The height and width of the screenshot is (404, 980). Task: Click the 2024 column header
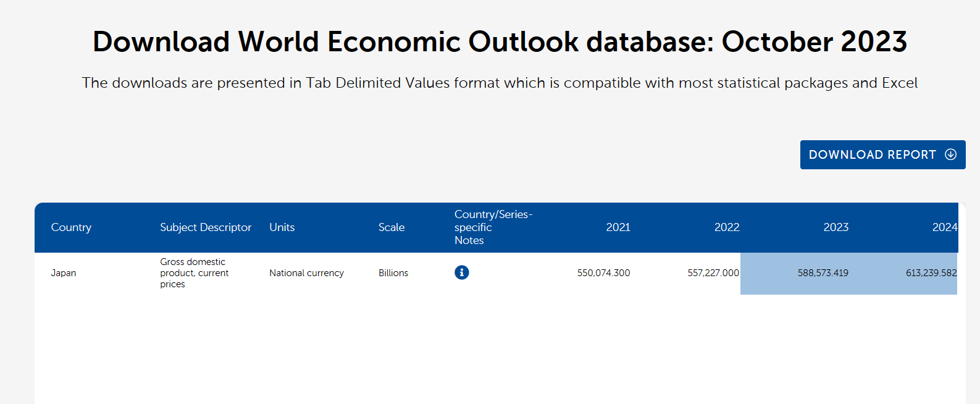[944, 227]
